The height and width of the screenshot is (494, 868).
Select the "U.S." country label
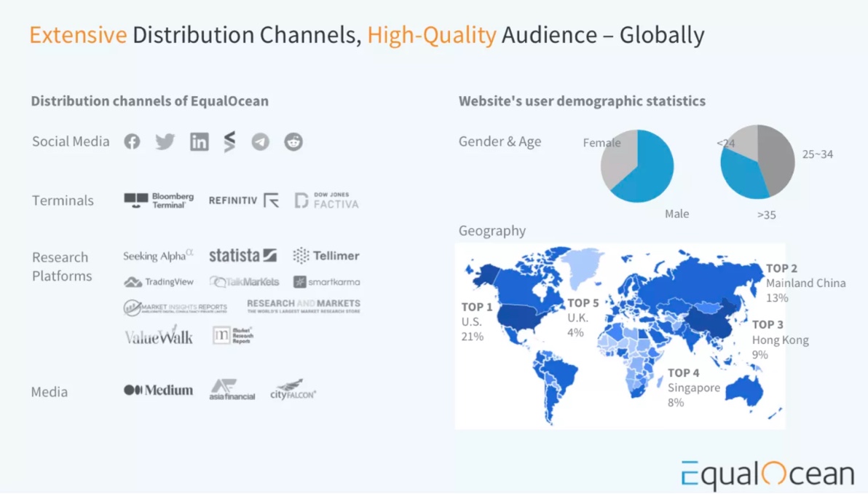472,322
